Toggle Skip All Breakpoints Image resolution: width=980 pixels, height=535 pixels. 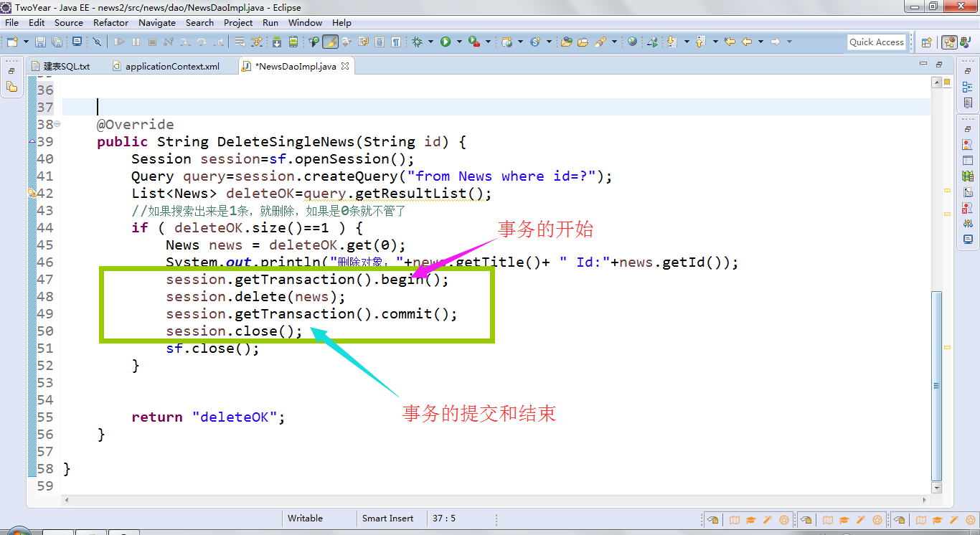97,42
